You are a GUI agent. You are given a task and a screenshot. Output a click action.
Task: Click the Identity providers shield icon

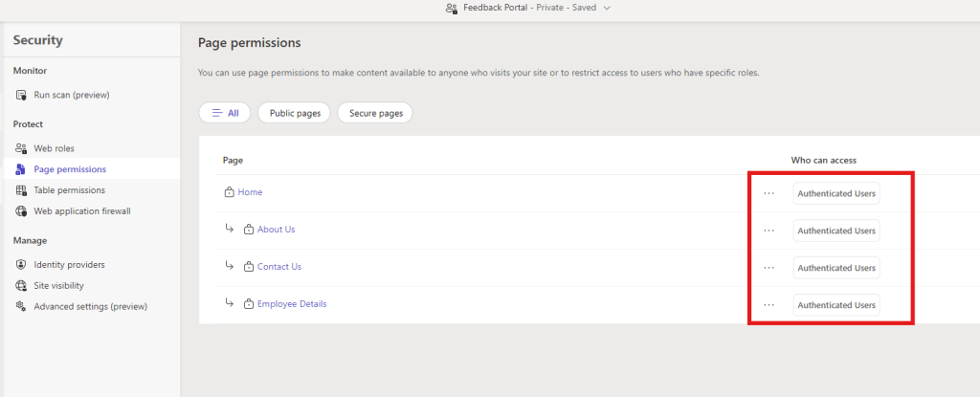pos(21,265)
